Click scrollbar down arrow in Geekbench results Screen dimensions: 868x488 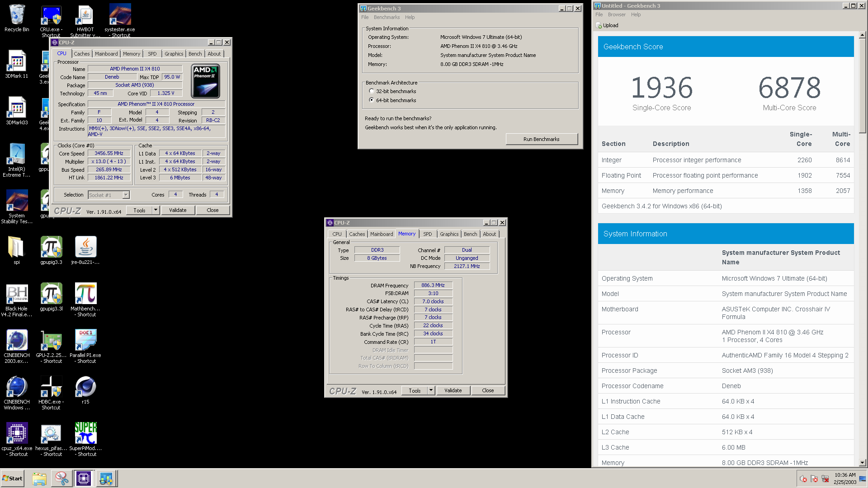(862, 463)
